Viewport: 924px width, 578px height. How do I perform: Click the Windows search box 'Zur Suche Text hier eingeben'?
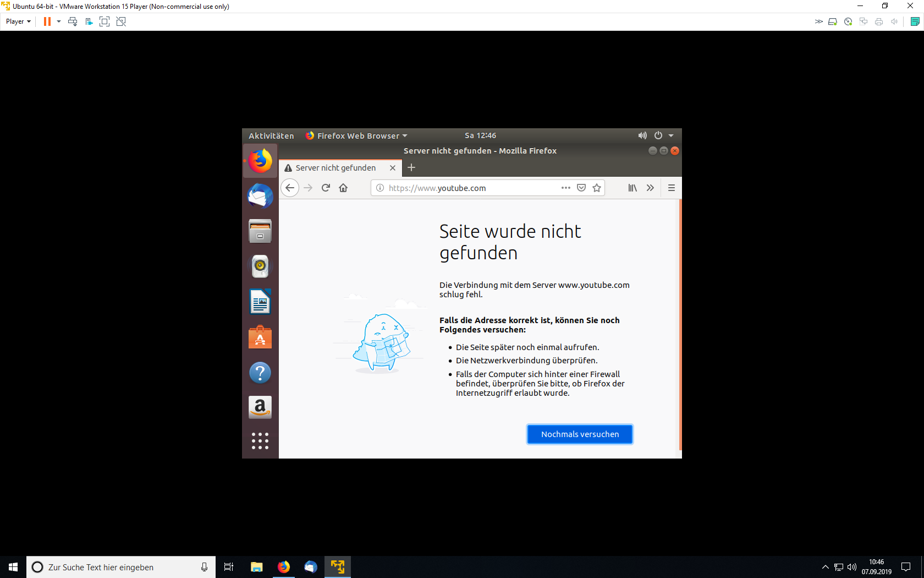click(121, 567)
